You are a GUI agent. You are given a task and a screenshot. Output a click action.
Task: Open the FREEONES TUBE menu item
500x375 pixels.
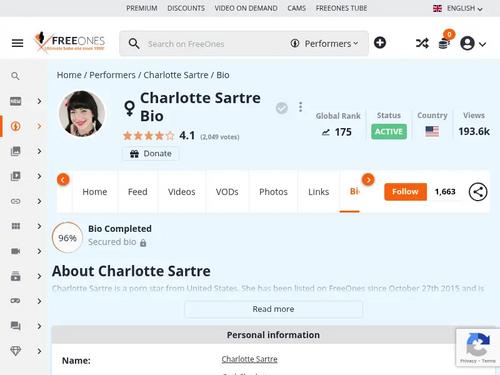(341, 8)
